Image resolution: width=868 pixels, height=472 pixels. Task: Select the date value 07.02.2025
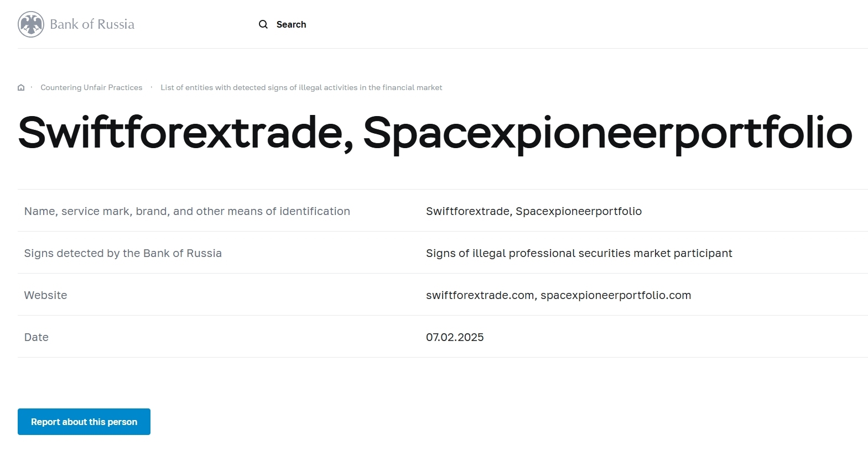455,337
